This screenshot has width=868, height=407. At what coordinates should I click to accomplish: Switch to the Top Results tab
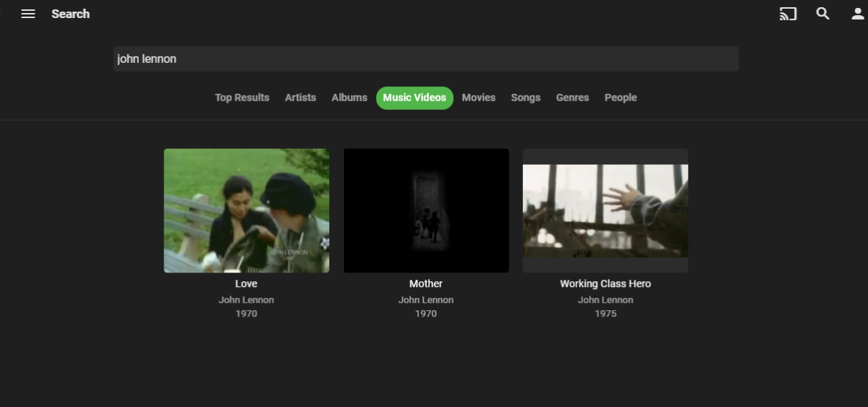242,98
